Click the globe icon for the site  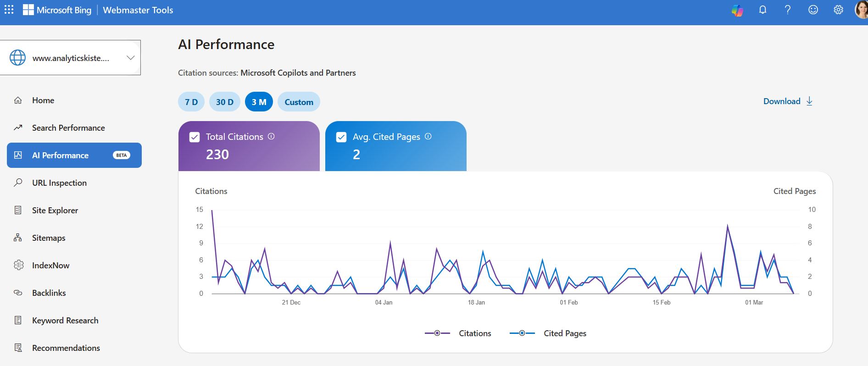tap(18, 58)
